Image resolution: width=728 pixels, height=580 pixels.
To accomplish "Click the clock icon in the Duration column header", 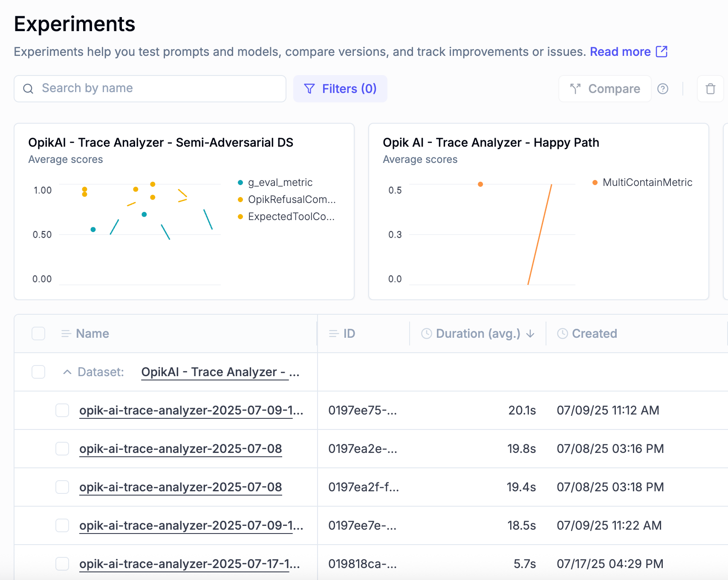I will 426,333.
